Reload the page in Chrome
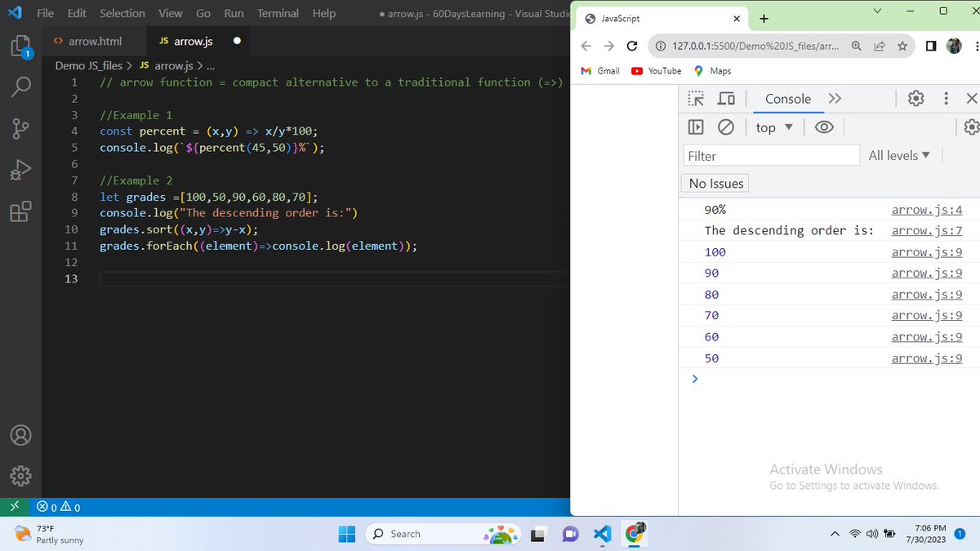Image resolution: width=980 pixels, height=551 pixels. 631,47
